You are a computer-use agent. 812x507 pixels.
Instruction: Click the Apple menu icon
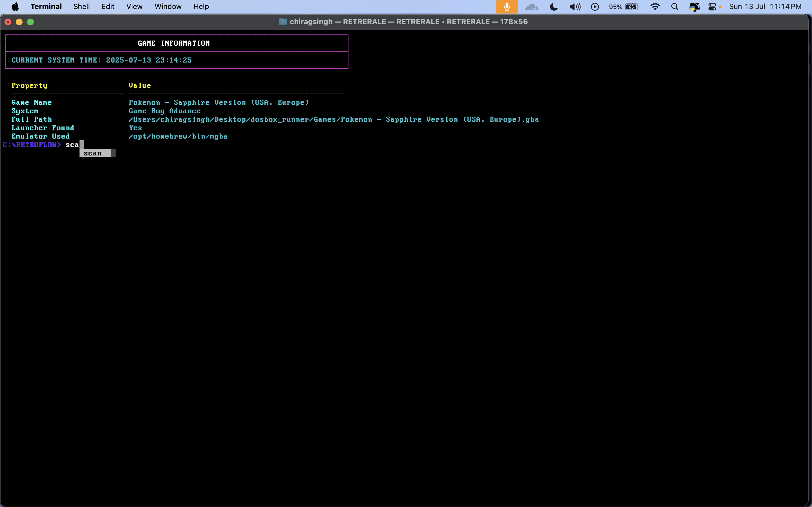click(15, 7)
